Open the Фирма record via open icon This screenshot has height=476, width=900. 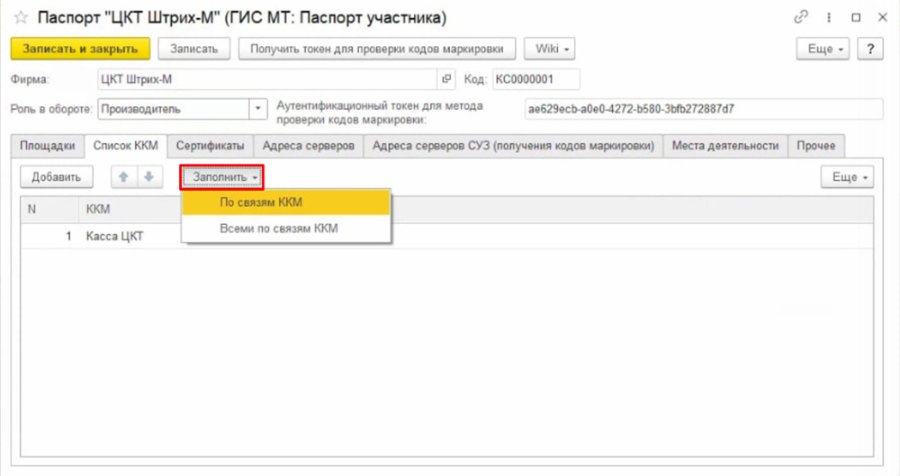click(446, 79)
